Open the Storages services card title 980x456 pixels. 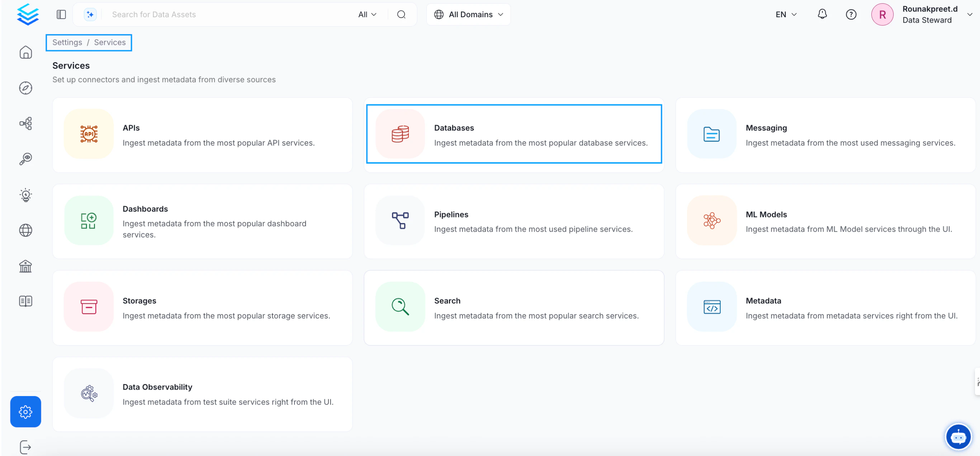click(139, 301)
